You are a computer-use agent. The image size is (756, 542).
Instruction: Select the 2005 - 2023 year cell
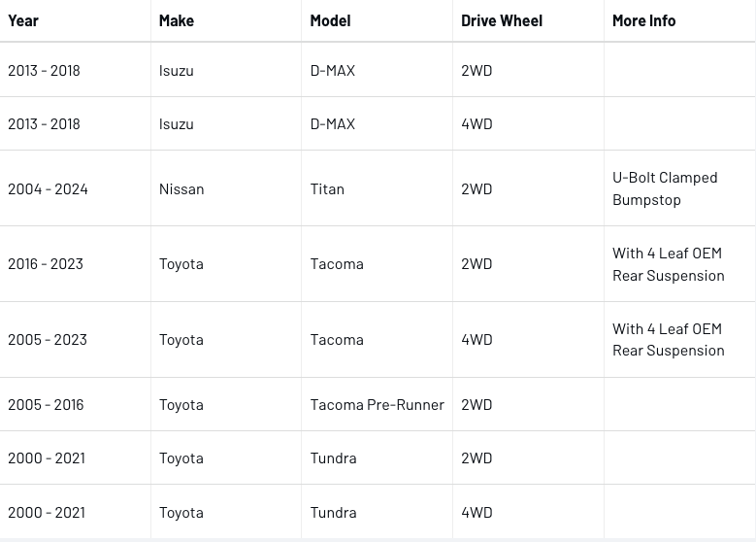coord(48,339)
